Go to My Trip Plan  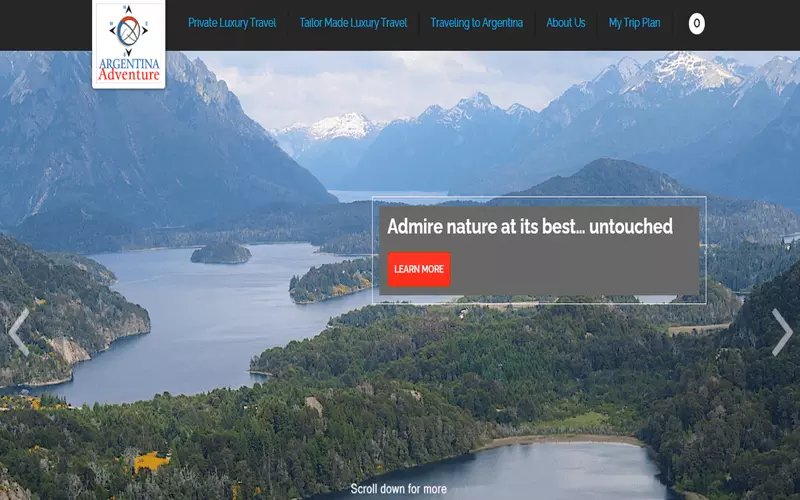(634, 23)
